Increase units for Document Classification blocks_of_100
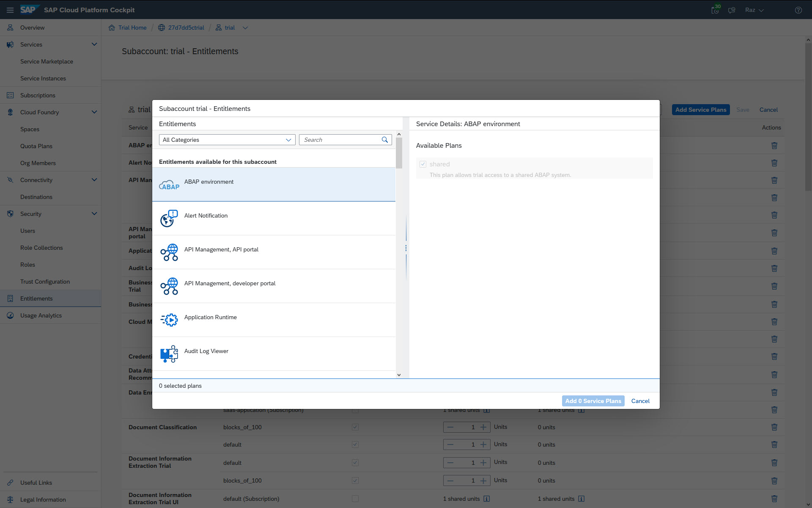The image size is (812, 508). pos(483,427)
